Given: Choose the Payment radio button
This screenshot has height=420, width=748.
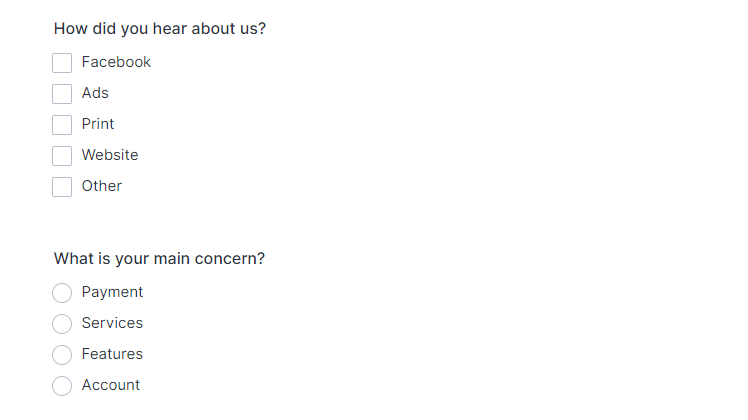Looking at the screenshot, I should point(62,293).
